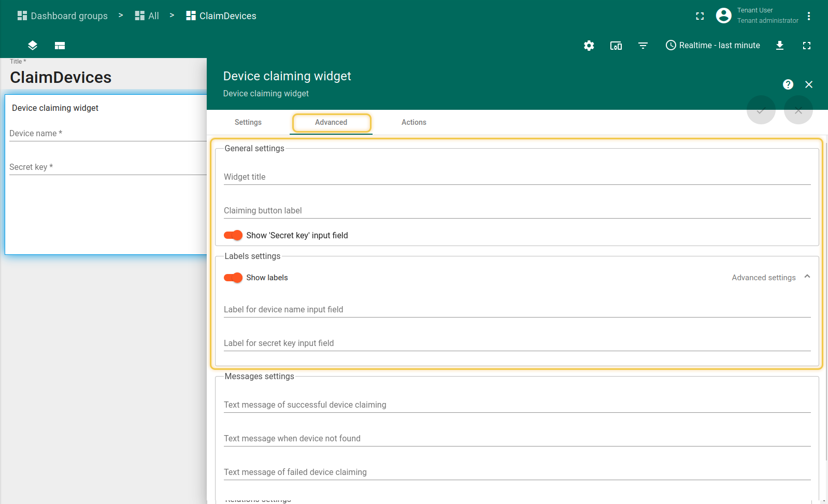Open the user menu three-dot icon
The image size is (828, 504).
coord(808,16)
